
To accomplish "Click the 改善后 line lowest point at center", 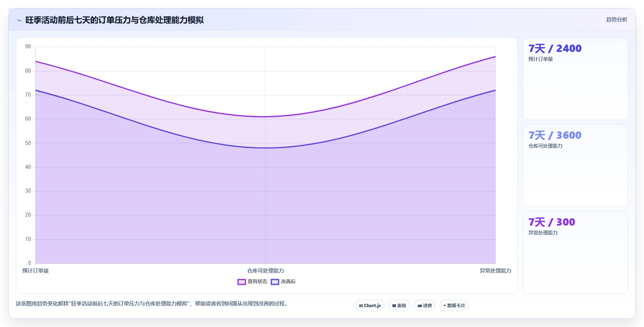I will click(265, 148).
